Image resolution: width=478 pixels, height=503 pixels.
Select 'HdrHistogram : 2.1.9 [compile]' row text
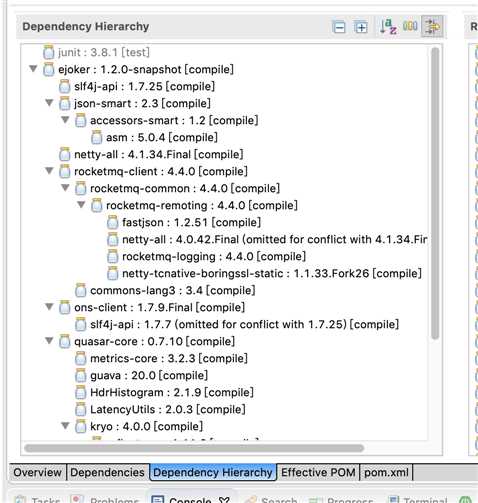tap(172, 392)
